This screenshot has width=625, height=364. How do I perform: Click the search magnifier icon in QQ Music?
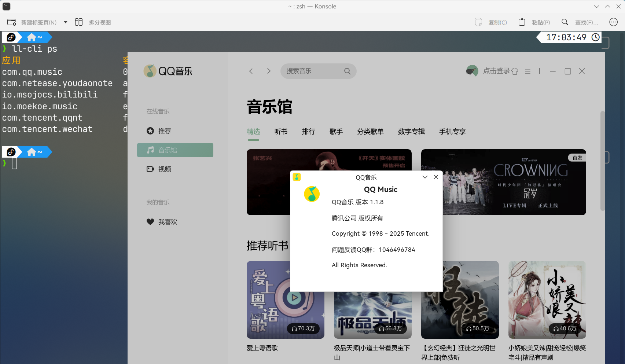point(347,71)
